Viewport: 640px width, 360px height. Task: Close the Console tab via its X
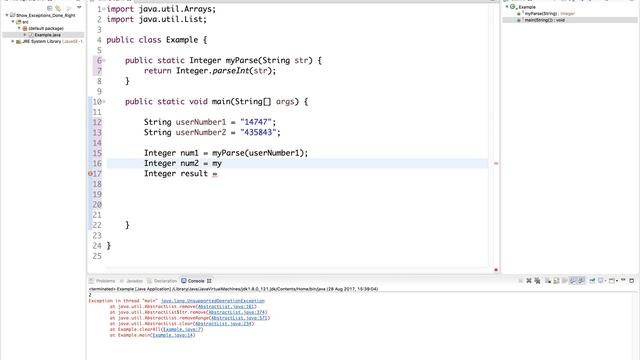point(209,281)
